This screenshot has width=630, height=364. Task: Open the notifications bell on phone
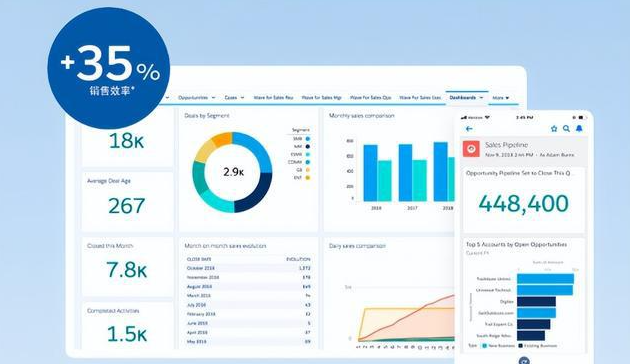pyautogui.click(x=579, y=129)
